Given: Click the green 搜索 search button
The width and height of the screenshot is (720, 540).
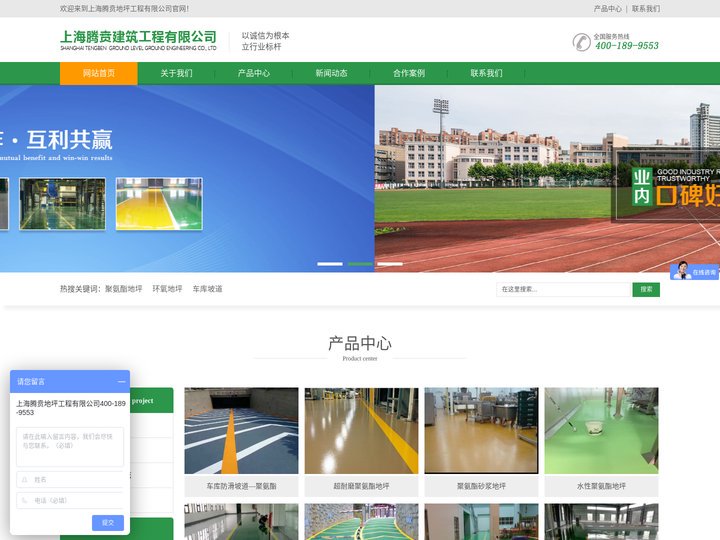Looking at the screenshot, I should click(646, 289).
